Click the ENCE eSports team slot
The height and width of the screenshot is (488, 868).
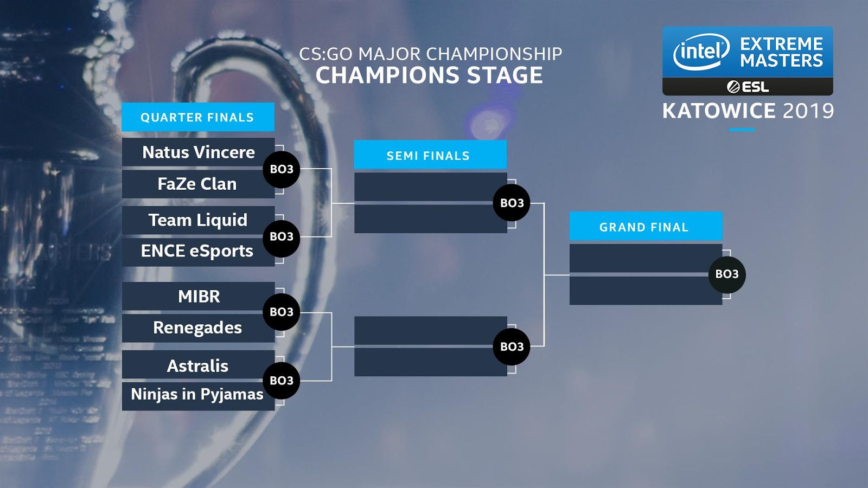pyautogui.click(x=197, y=251)
